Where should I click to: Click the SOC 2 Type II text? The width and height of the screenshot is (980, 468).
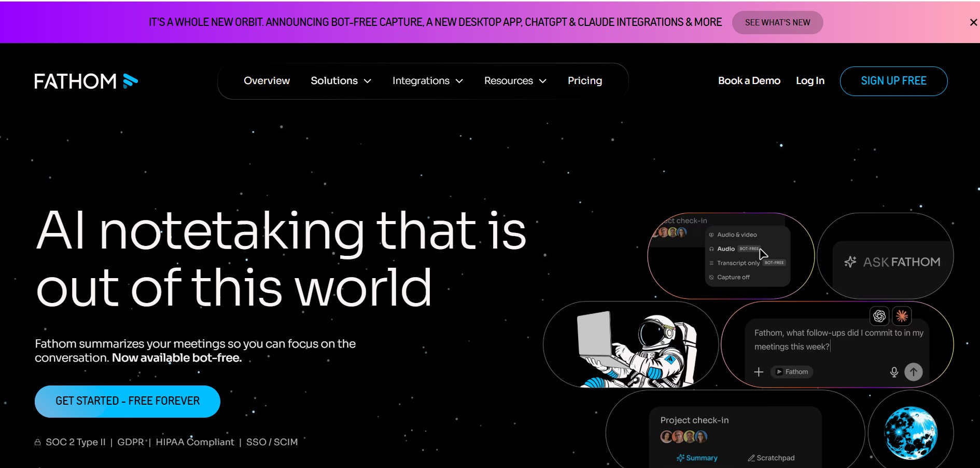[x=76, y=442]
